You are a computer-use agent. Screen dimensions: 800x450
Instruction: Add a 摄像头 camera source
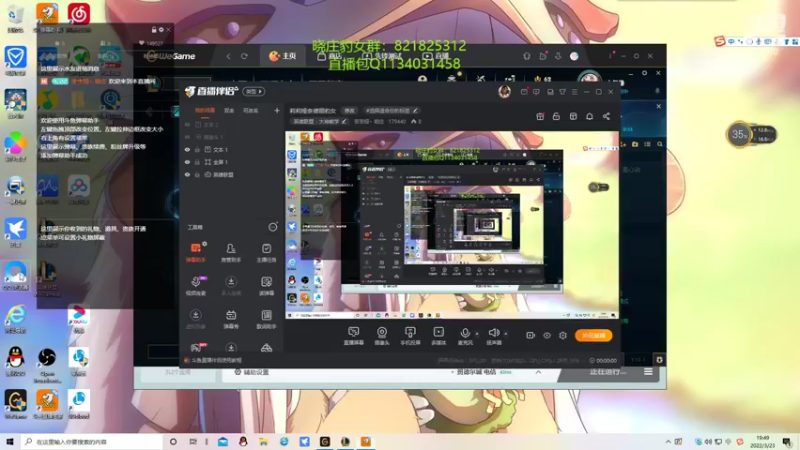[x=382, y=336]
